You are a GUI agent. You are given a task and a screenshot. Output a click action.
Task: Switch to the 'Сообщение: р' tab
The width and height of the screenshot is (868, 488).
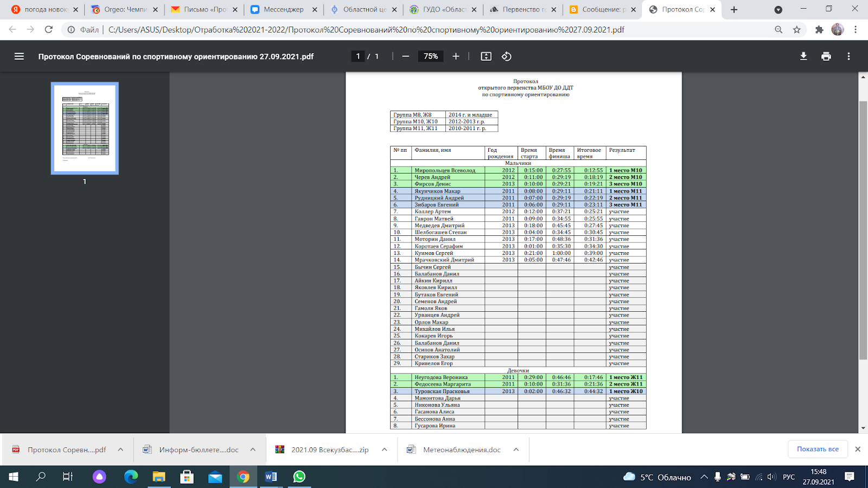601,10
